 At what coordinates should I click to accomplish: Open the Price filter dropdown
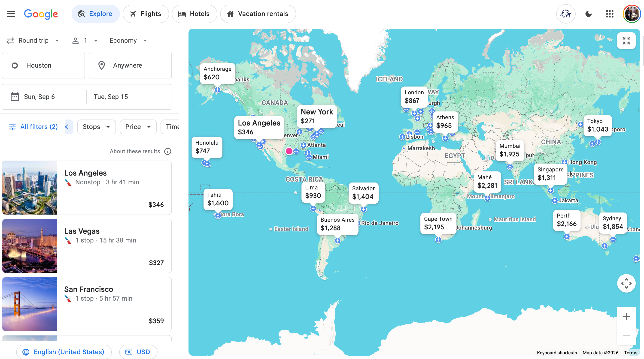point(138,127)
